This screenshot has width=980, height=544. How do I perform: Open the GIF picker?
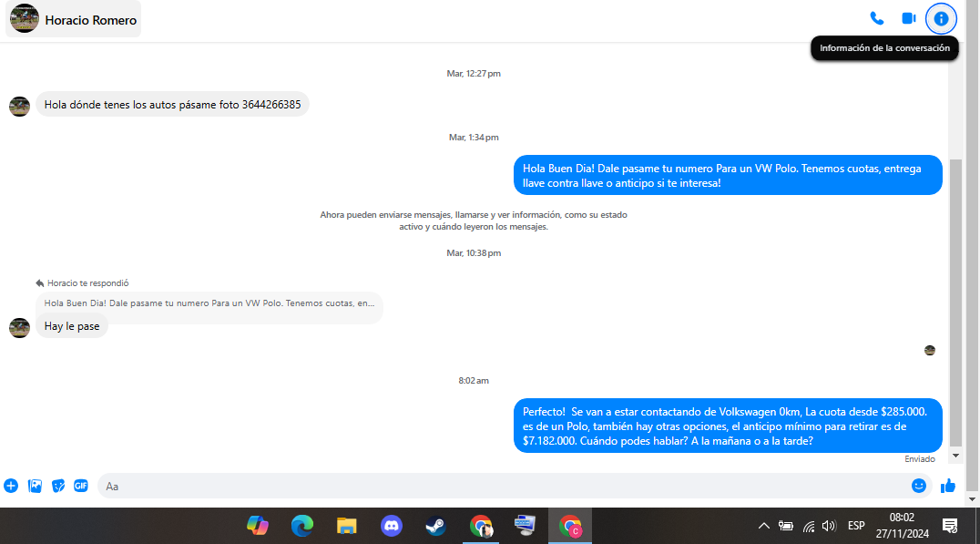coord(81,486)
